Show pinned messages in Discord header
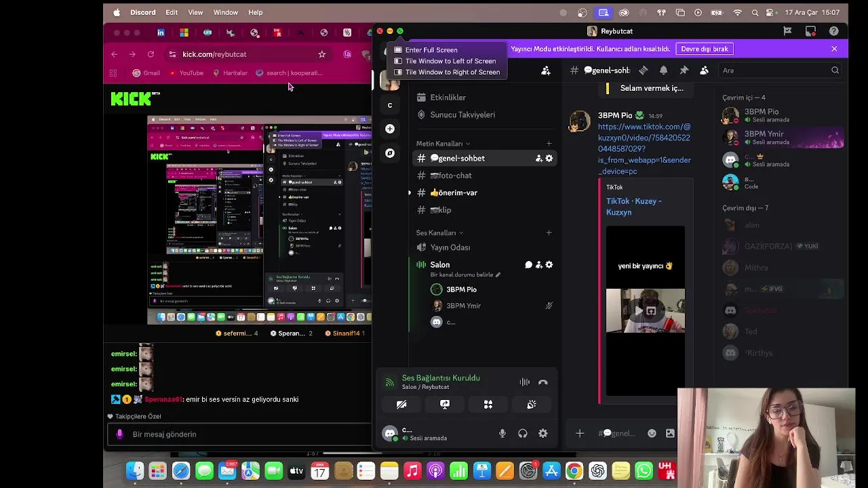Screen dimensions: 868x488 [x=684, y=70]
